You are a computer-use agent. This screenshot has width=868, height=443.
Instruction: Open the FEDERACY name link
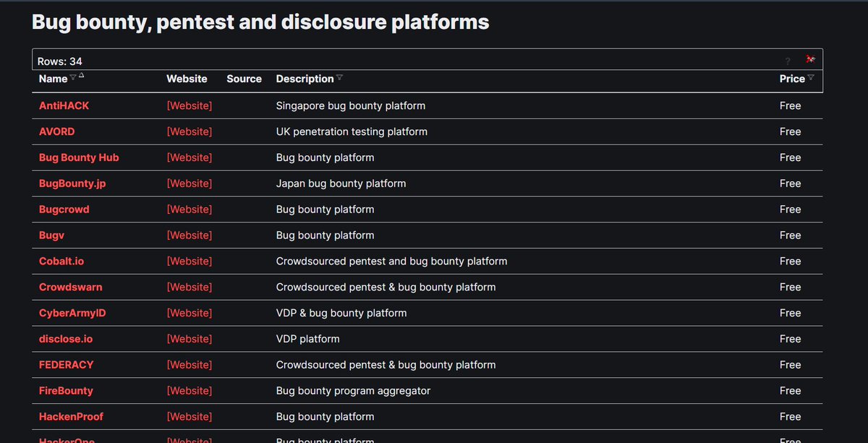67,365
